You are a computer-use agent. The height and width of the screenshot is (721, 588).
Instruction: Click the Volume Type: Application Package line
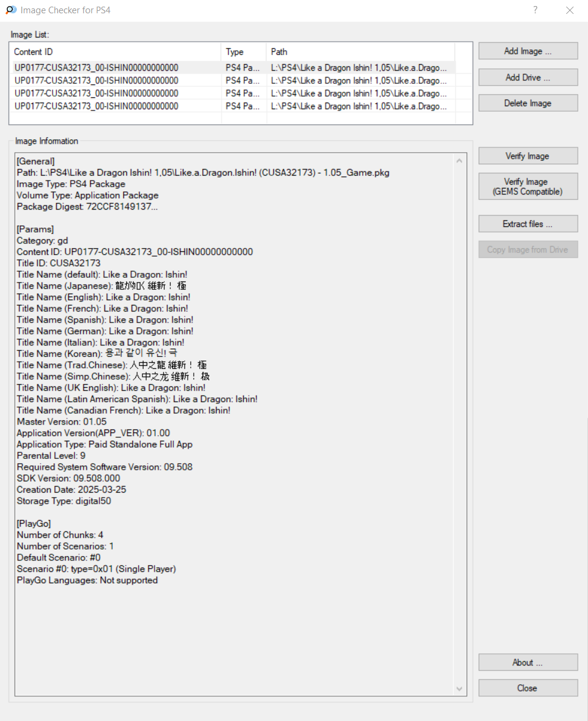pyautogui.click(x=88, y=195)
